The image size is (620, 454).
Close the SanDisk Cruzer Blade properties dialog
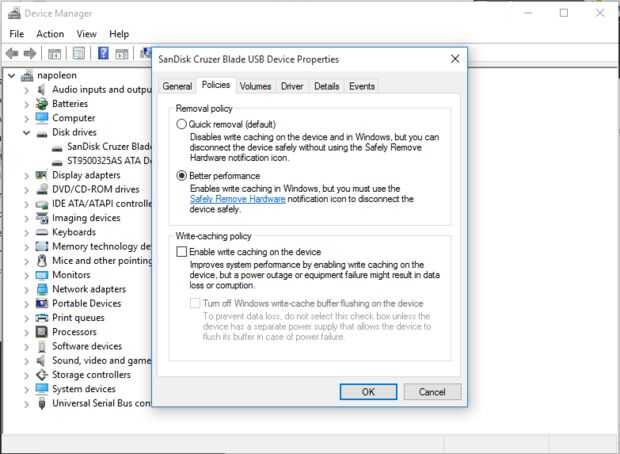[455, 59]
